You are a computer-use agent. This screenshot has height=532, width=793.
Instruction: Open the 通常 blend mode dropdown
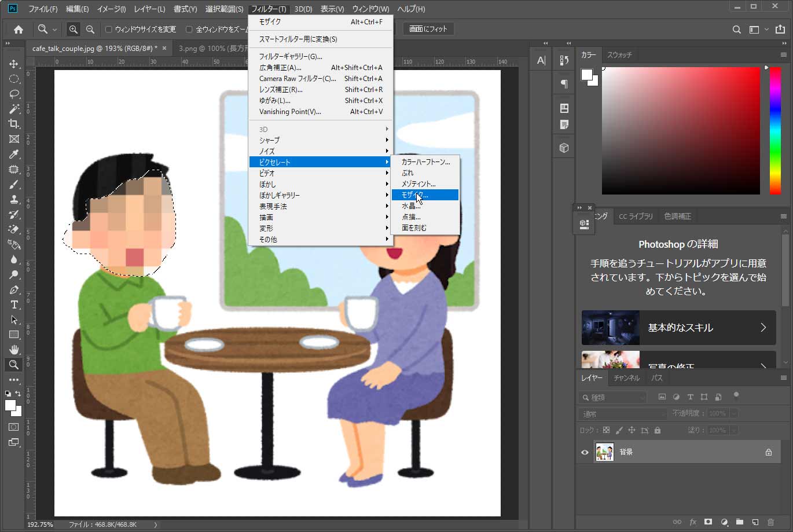point(622,413)
